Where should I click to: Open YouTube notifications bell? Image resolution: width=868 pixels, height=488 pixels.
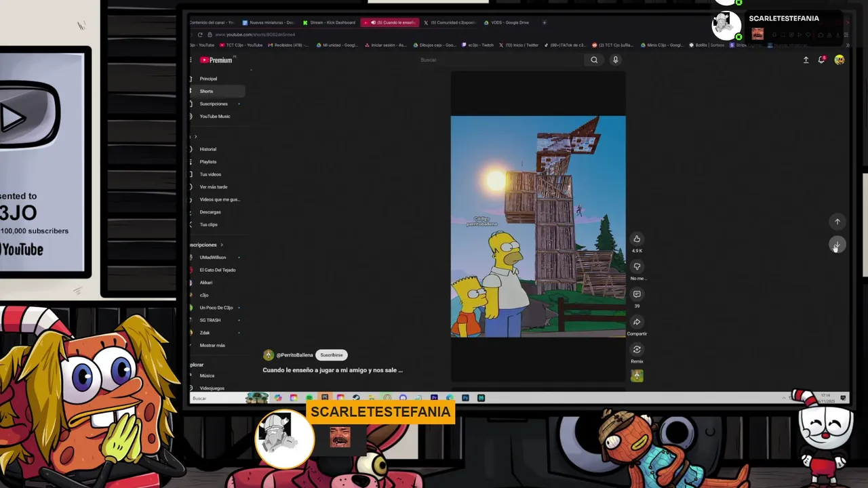coord(822,60)
